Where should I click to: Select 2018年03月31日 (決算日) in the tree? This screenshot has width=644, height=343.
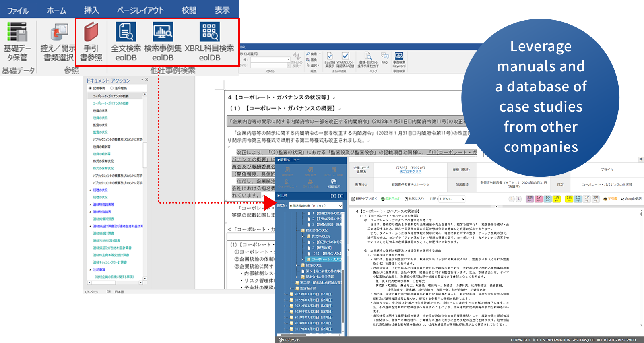point(313,323)
